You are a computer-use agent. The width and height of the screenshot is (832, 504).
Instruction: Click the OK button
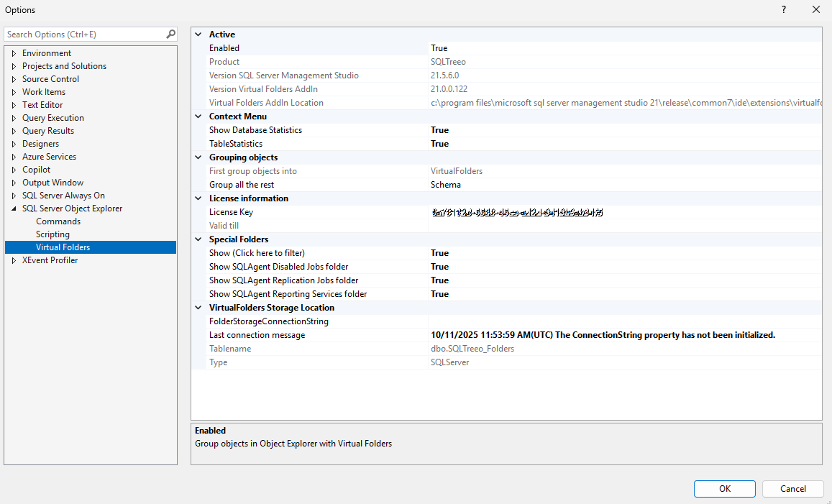tap(724, 489)
